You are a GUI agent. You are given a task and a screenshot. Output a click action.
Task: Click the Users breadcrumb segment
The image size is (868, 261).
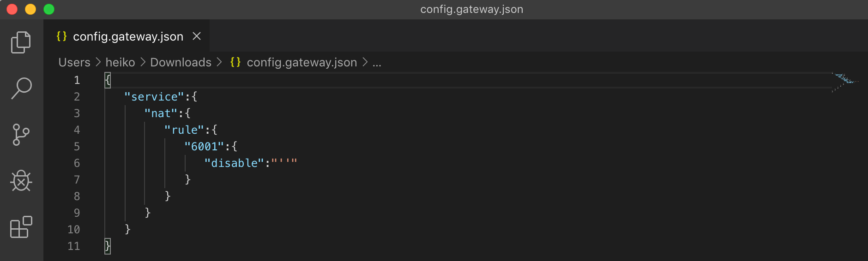(74, 62)
